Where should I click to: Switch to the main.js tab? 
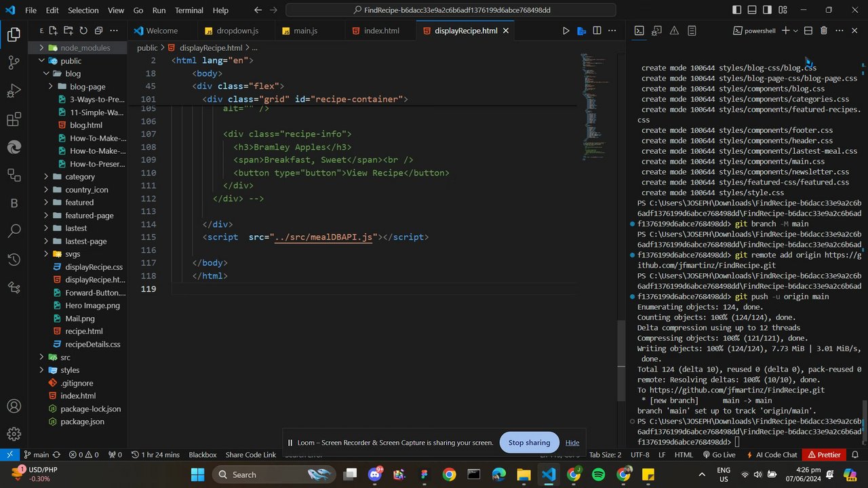tap(304, 30)
